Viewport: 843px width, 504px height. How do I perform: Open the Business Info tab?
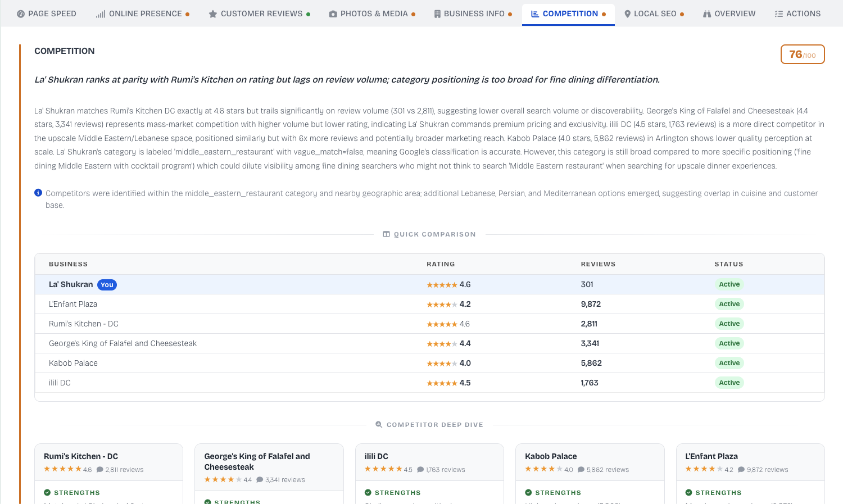[x=473, y=13]
